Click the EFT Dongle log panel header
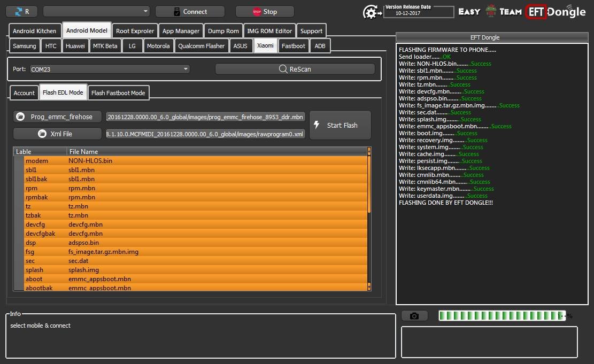Image resolution: width=594 pixels, height=364 pixels. (492, 37)
